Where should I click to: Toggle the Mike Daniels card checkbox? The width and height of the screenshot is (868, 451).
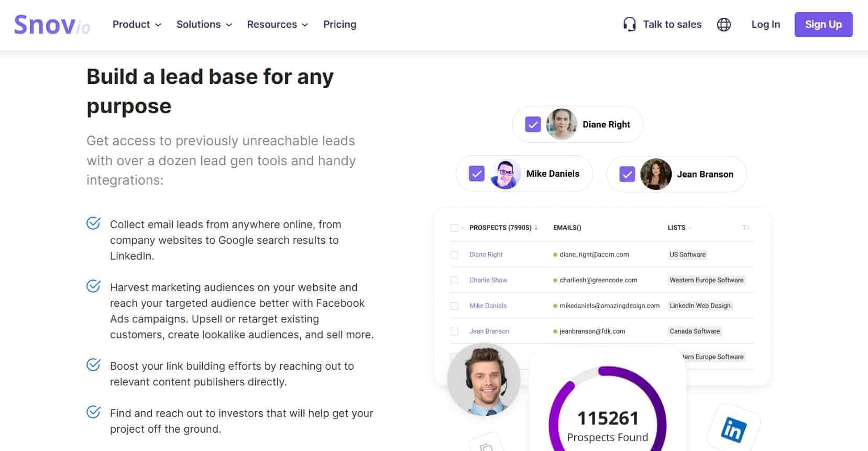tap(477, 174)
